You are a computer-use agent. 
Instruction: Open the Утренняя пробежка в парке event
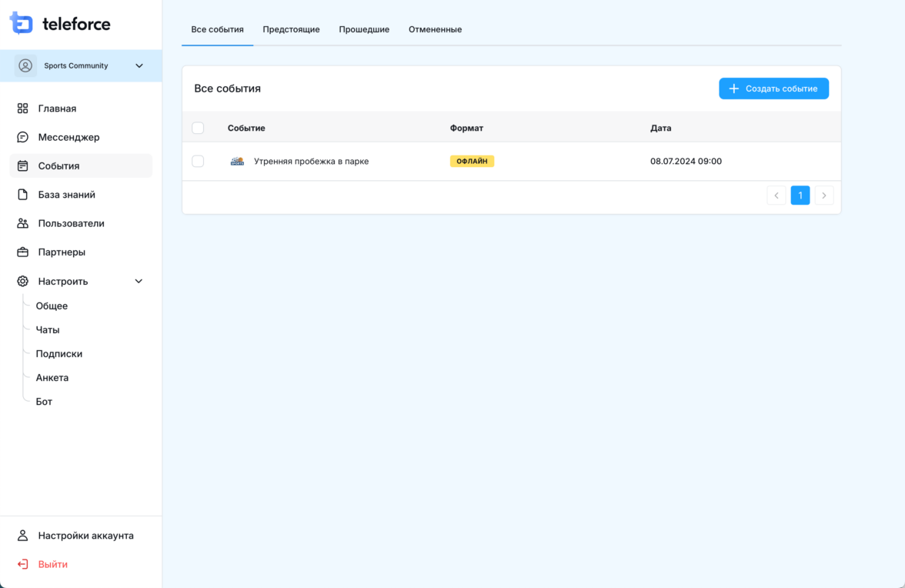point(311,162)
